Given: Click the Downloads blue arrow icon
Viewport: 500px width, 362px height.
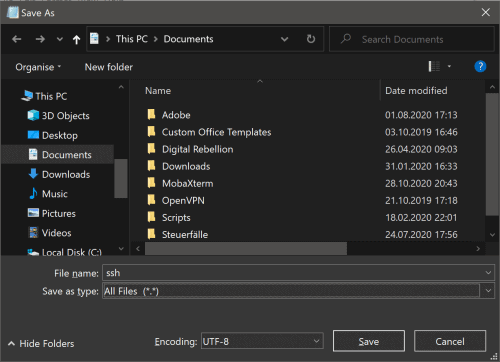Looking at the screenshot, I should (33, 174).
